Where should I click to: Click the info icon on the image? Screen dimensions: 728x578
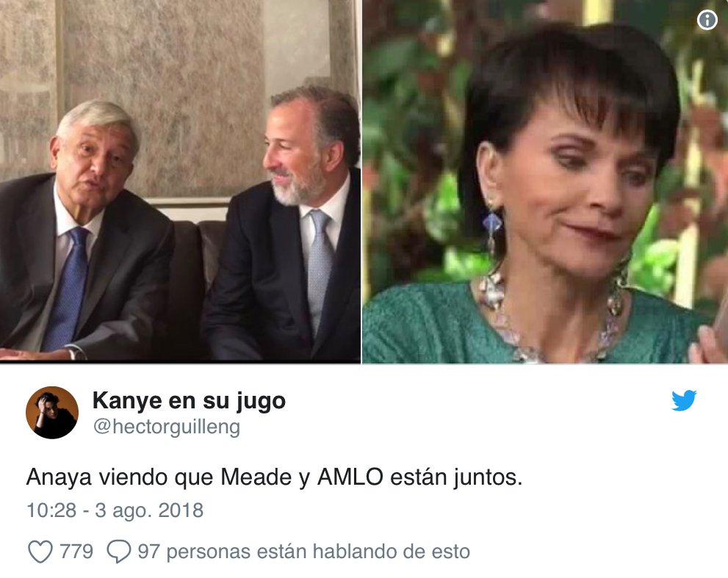click(707, 20)
